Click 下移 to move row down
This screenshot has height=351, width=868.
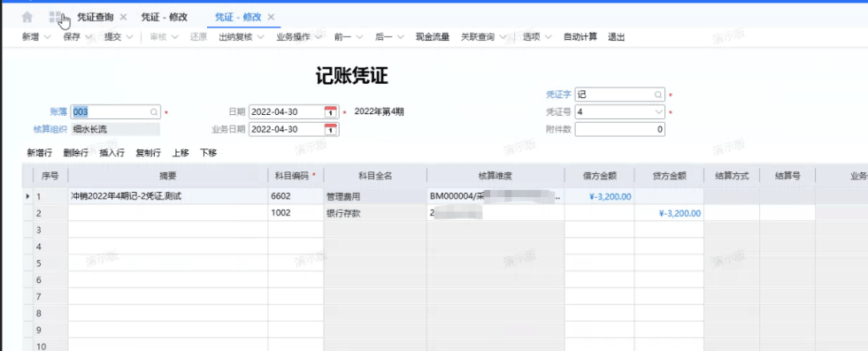coord(209,153)
